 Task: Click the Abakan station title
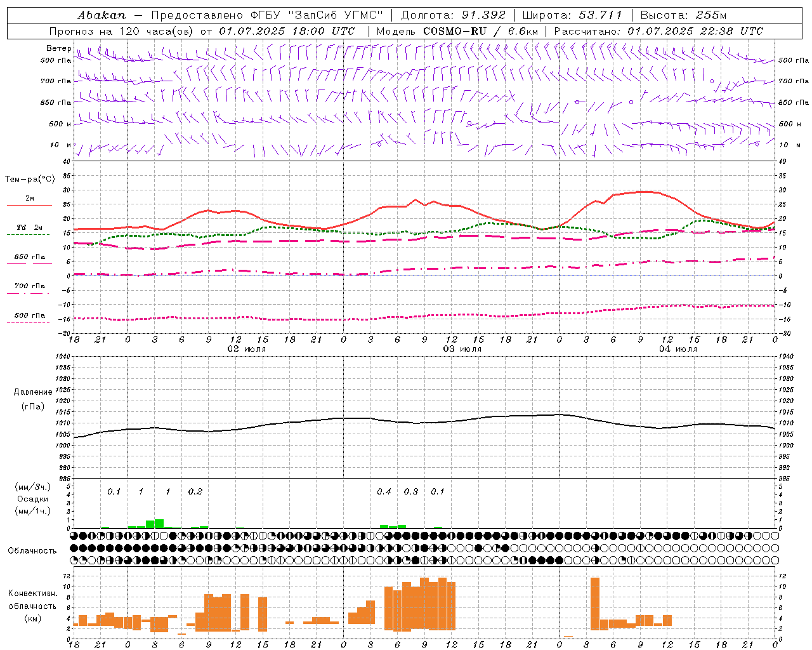(x=101, y=15)
